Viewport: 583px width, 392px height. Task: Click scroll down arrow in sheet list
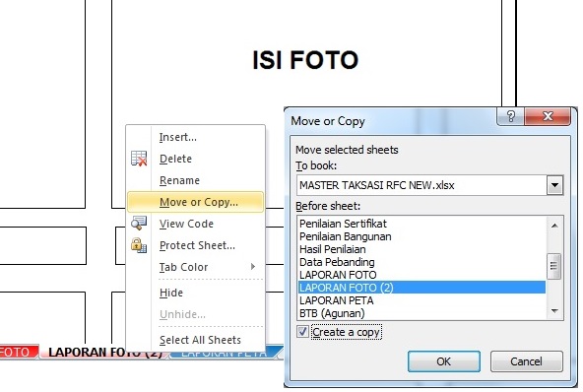[554, 311]
